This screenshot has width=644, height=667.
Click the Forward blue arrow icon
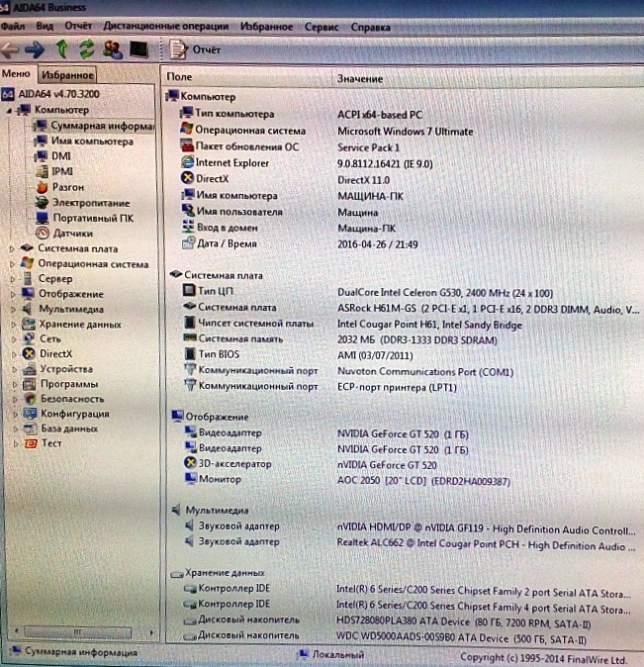(x=35, y=49)
